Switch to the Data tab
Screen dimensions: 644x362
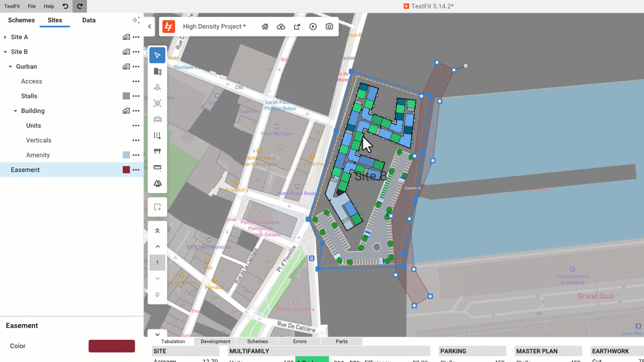click(89, 20)
